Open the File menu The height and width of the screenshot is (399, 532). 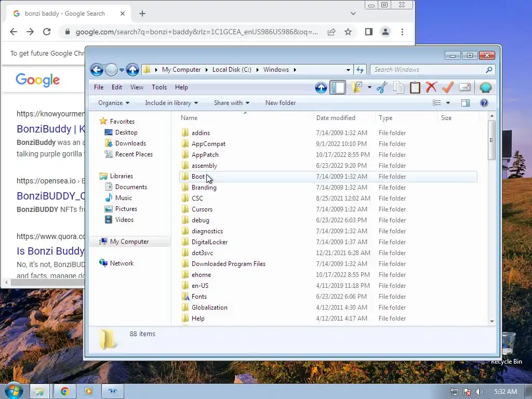tap(99, 87)
